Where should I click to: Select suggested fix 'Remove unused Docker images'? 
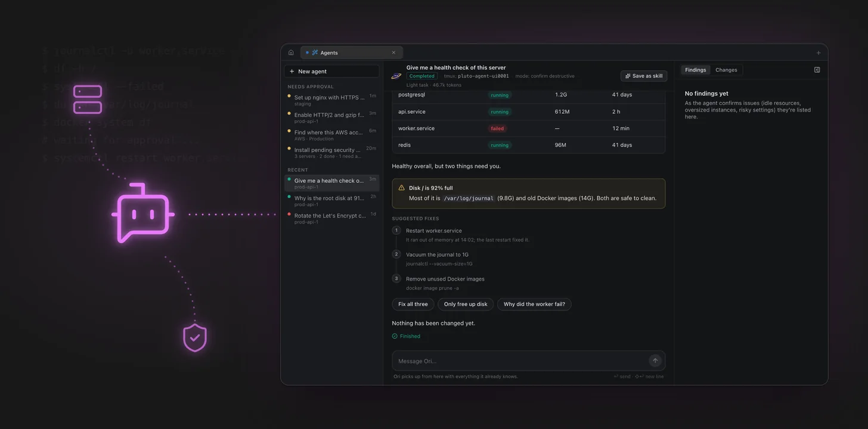pos(445,279)
